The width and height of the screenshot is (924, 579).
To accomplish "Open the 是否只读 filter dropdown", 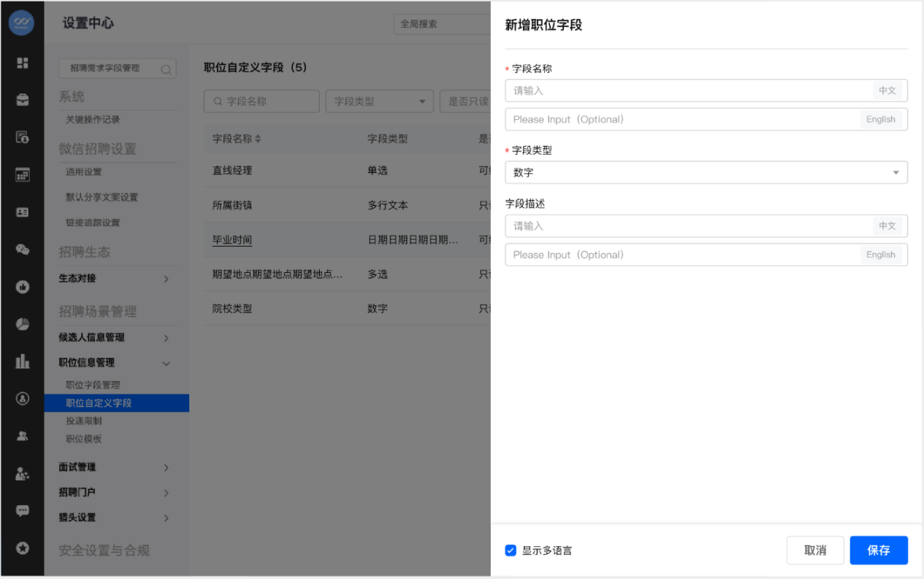I will (465, 101).
